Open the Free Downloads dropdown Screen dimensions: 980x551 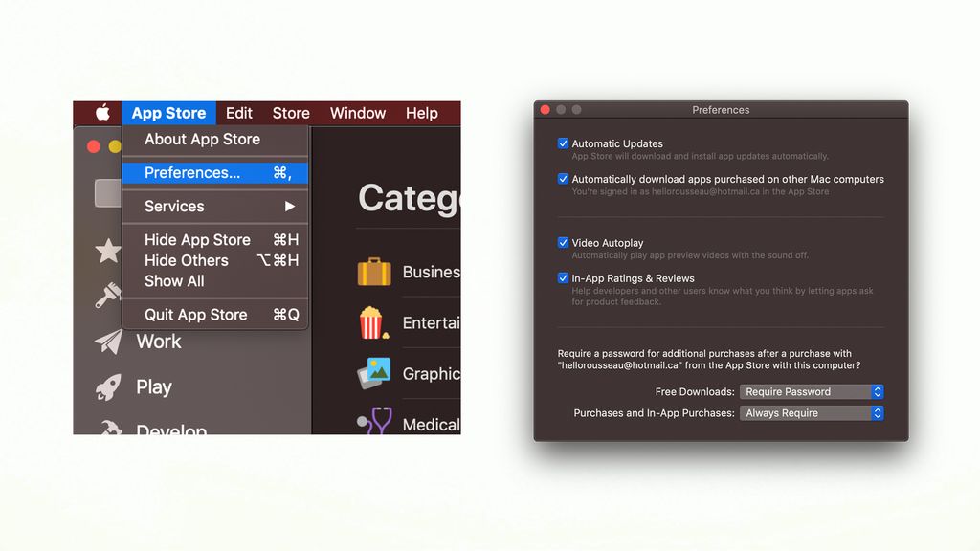[811, 391]
